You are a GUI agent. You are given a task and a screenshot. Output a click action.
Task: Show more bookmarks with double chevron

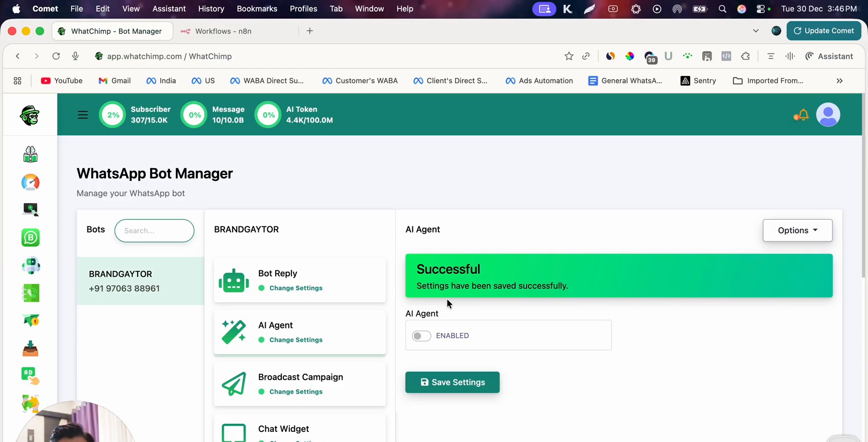pos(839,81)
